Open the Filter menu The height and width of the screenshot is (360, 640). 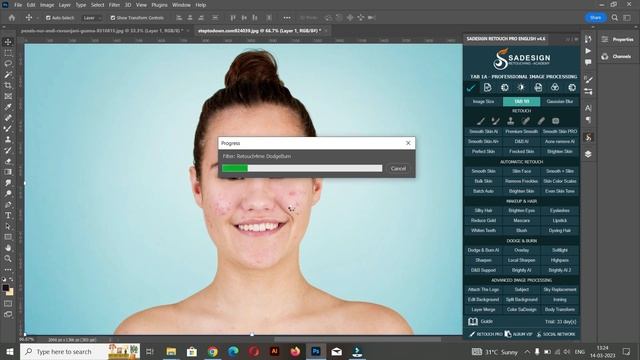point(114,5)
